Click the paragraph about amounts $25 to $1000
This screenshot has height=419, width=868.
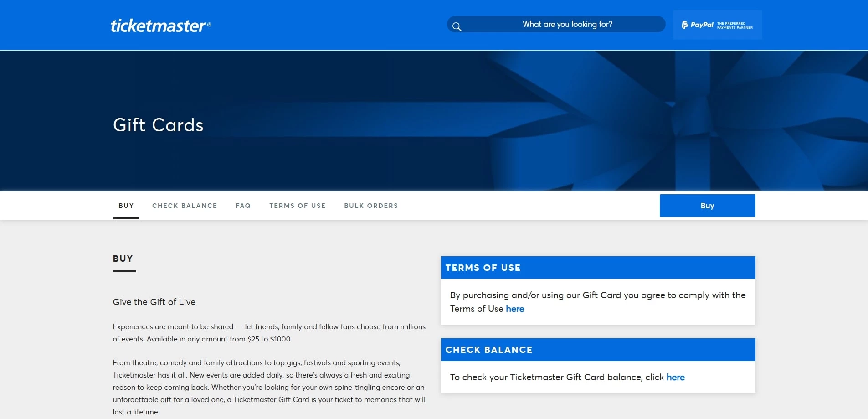coord(269,333)
